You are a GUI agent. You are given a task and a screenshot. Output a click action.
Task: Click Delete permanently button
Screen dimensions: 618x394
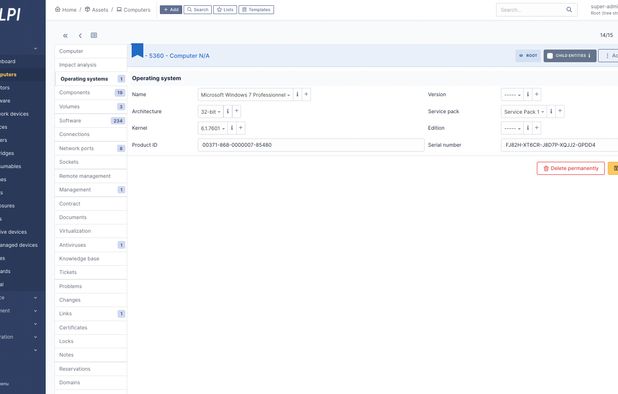click(x=570, y=168)
